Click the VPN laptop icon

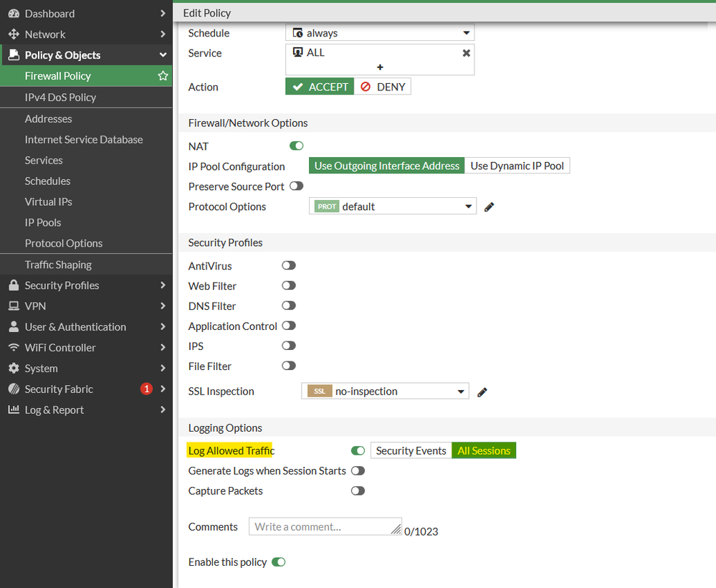click(x=14, y=305)
